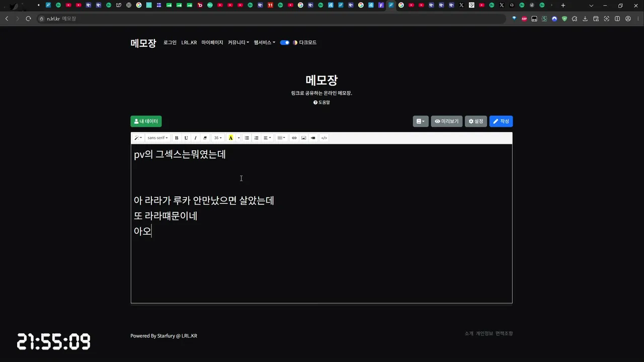The height and width of the screenshot is (362, 644).
Task: Open the 도움말 help link
Action: 321,103
